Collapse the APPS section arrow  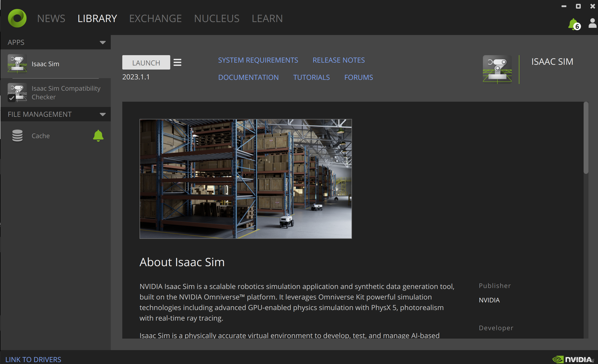tap(103, 42)
